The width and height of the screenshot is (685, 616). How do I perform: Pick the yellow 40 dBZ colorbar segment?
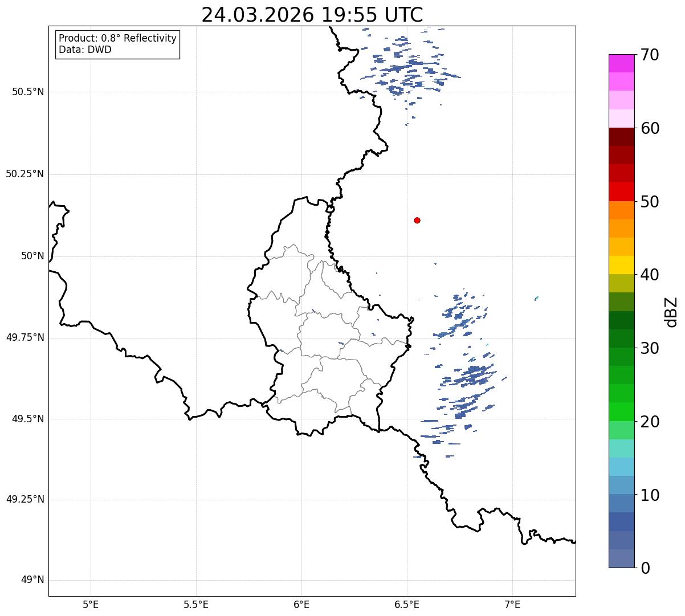[x=621, y=265]
